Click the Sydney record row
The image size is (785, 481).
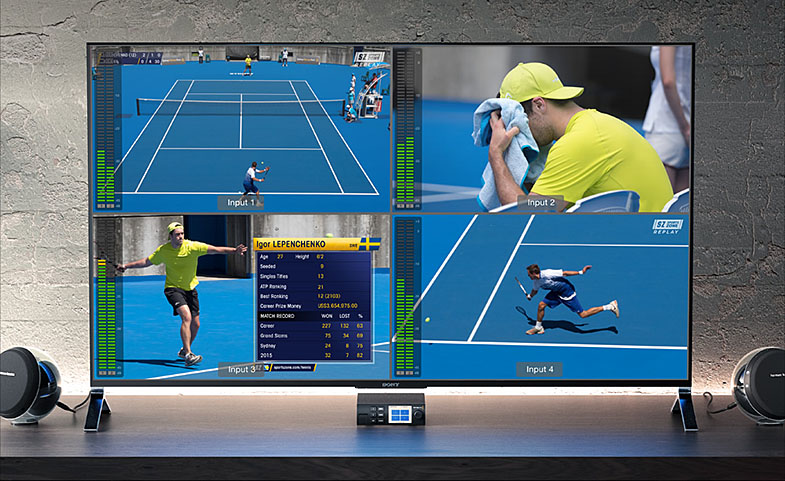tap(314, 345)
